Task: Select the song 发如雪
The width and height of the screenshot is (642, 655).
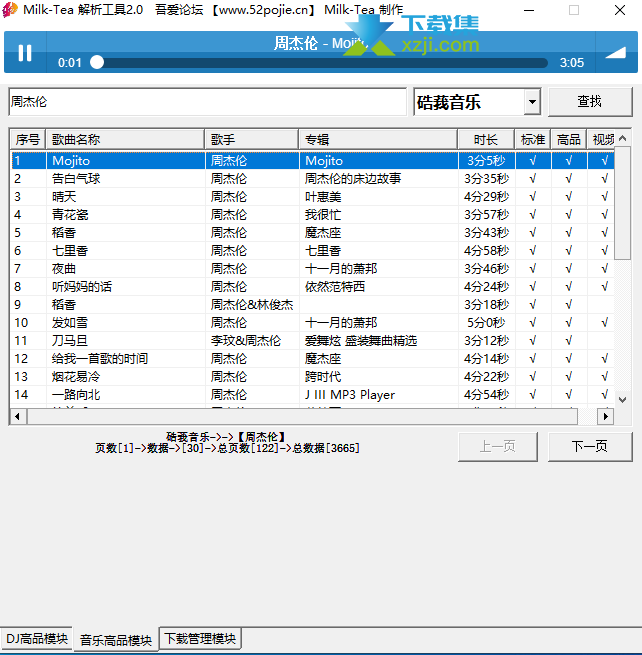Action: pyautogui.click(x=70, y=322)
